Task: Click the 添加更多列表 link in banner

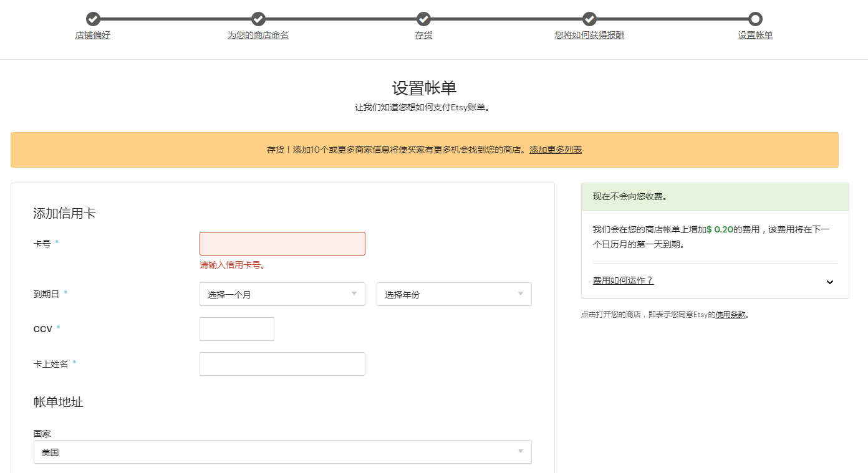Action: (555, 150)
